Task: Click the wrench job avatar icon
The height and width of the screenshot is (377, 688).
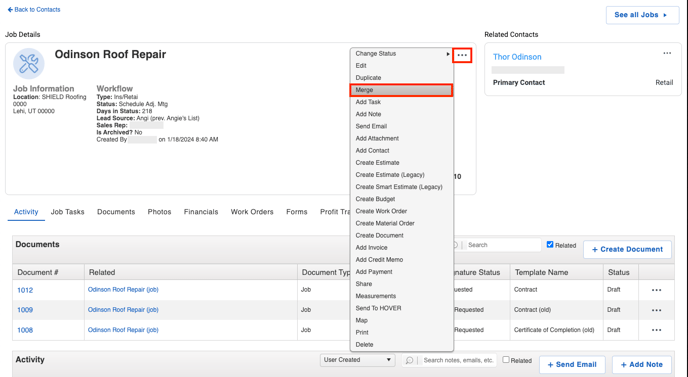Action: coord(29,64)
